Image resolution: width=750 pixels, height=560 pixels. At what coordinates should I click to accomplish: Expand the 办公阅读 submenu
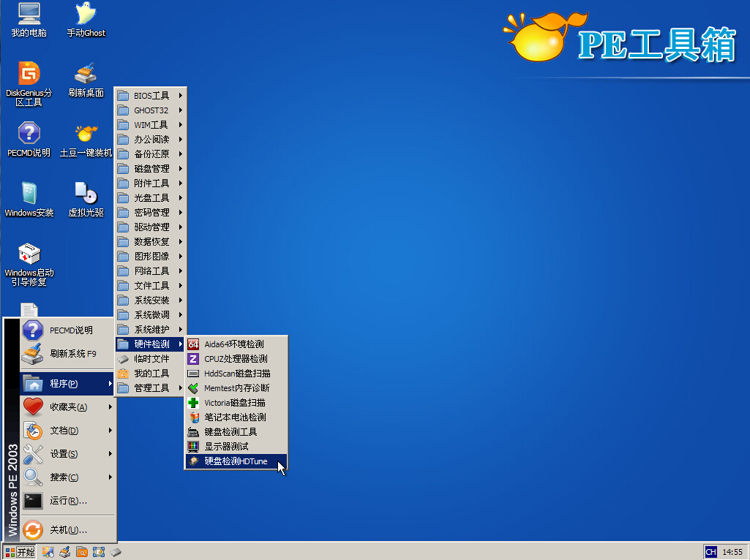[x=150, y=140]
